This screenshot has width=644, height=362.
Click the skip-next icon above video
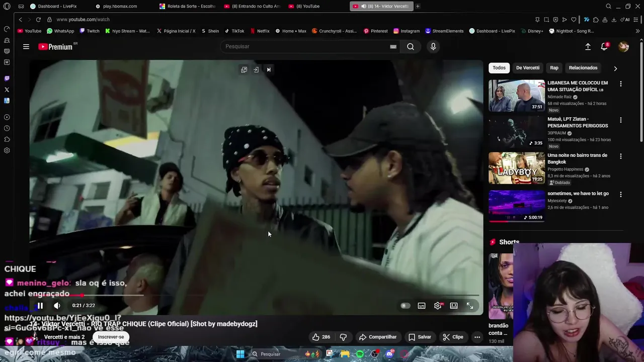[x=269, y=70]
